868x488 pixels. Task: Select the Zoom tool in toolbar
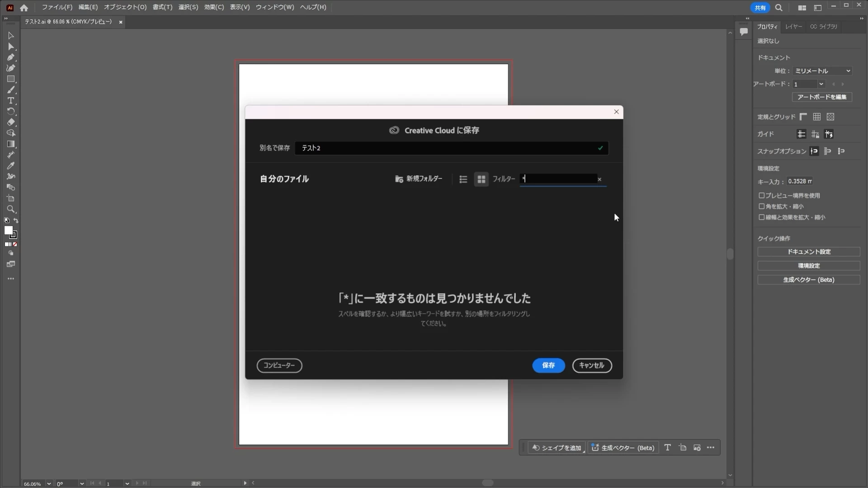tap(11, 209)
